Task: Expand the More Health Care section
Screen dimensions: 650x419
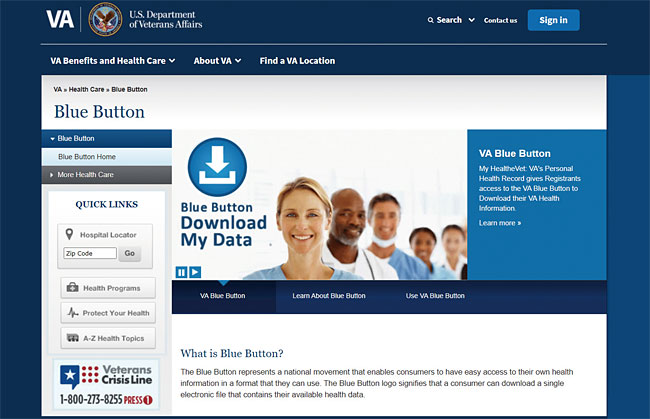Action: [107, 174]
